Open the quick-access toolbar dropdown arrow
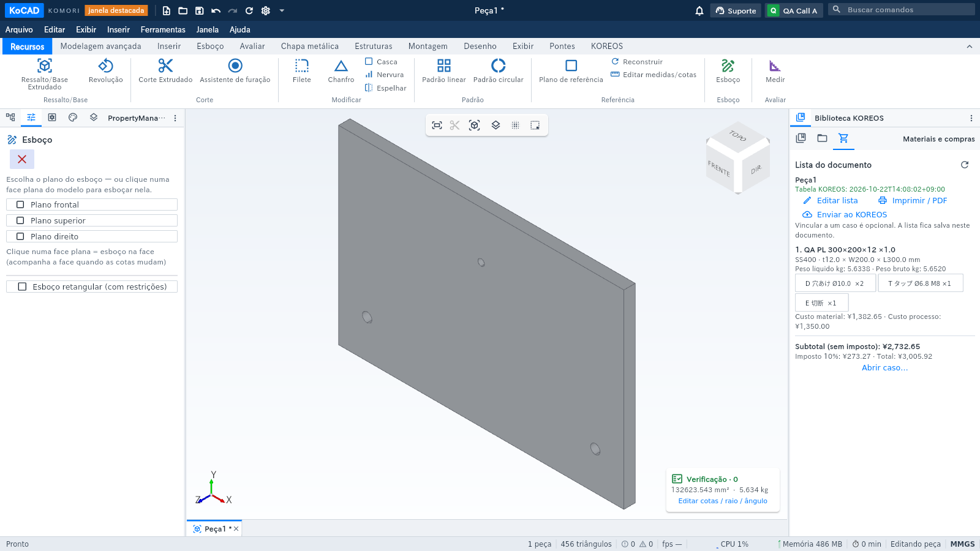Screen dimensions: 980x551 coord(282,10)
